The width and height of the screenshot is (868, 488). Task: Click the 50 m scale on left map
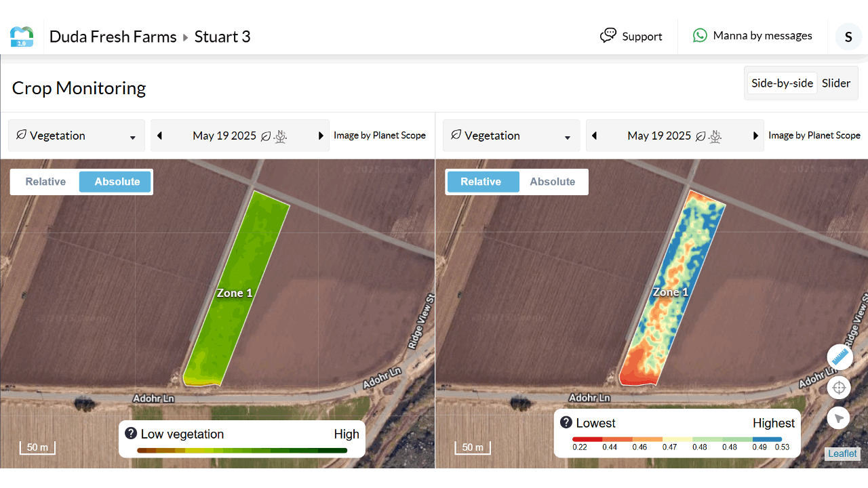[37, 447]
